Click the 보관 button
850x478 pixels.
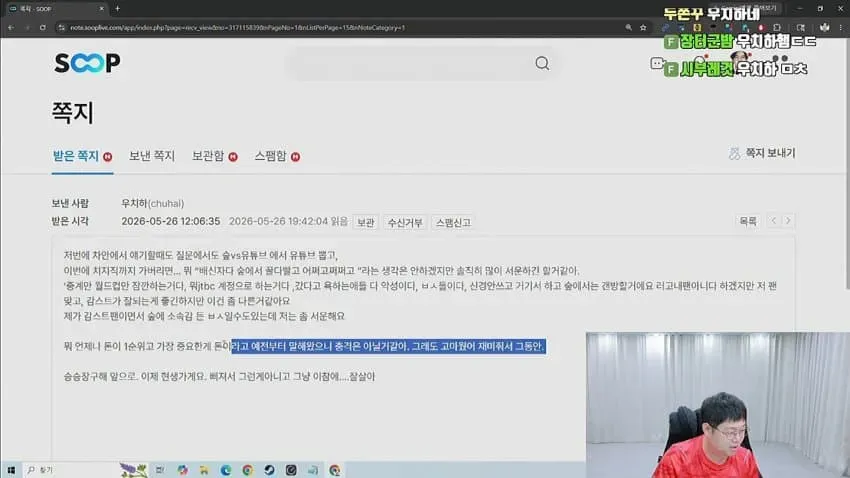(x=365, y=222)
